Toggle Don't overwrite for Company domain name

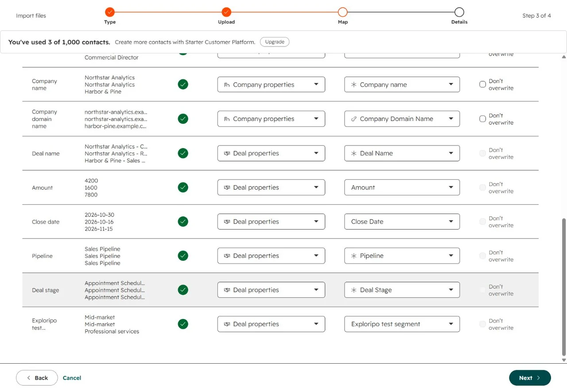coord(483,119)
